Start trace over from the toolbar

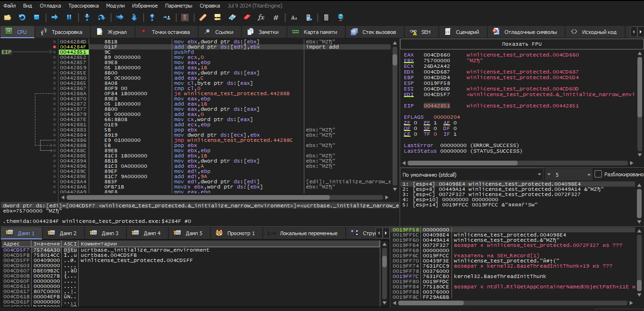pyautogui.click(x=134, y=17)
